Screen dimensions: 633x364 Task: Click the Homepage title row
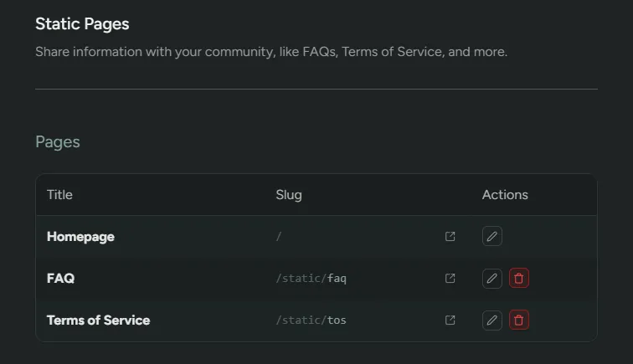80,237
